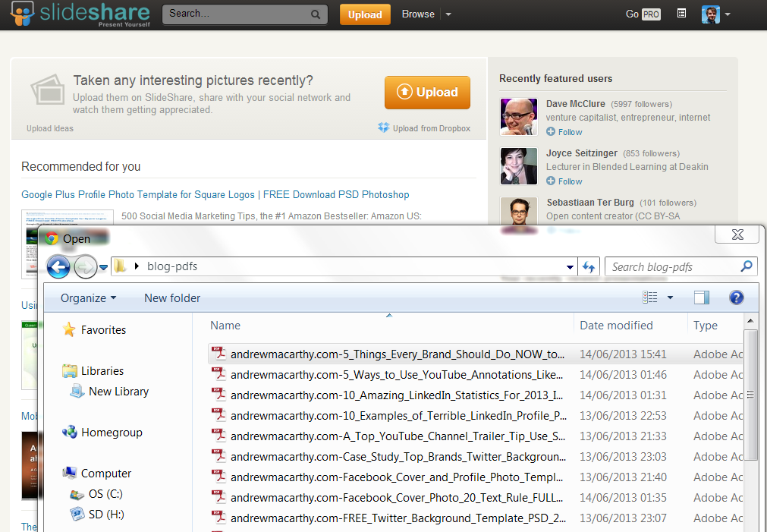Viewport: 767px width, 532px height.
Task: Refresh the blog-pdfs folder view
Action: (x=589, y=266)
